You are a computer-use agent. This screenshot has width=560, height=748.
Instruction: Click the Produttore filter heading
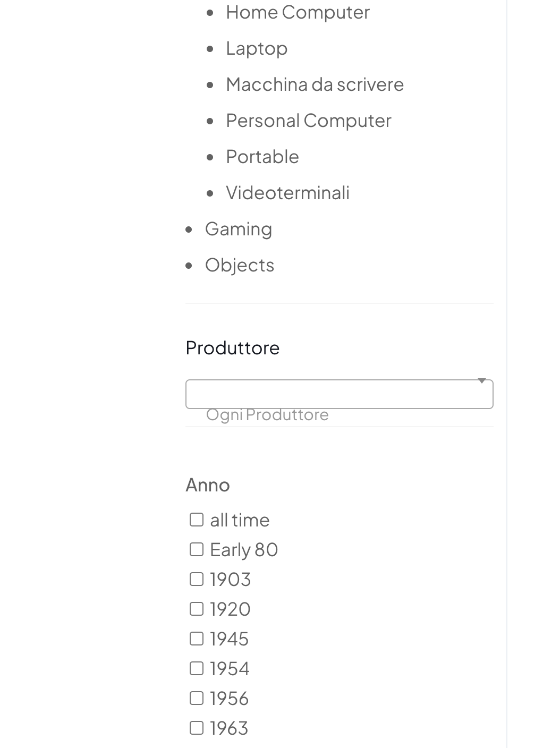click(233, 348)
